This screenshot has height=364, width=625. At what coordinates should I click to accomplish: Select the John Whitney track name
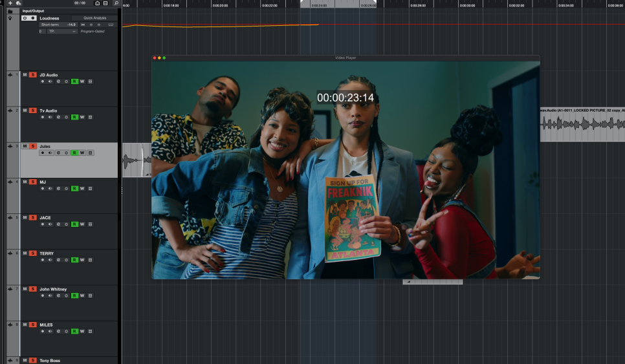pyautogui.click(x=53, y=289)
